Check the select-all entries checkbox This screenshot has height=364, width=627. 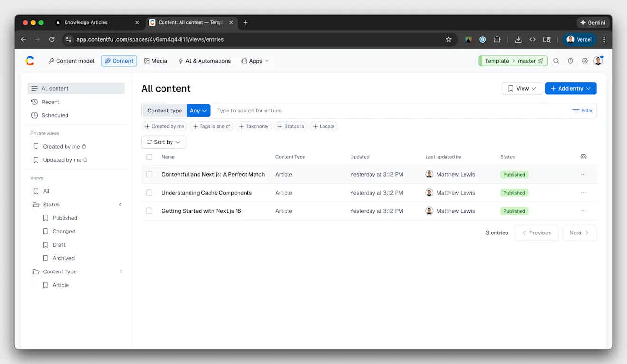(149, 157)
